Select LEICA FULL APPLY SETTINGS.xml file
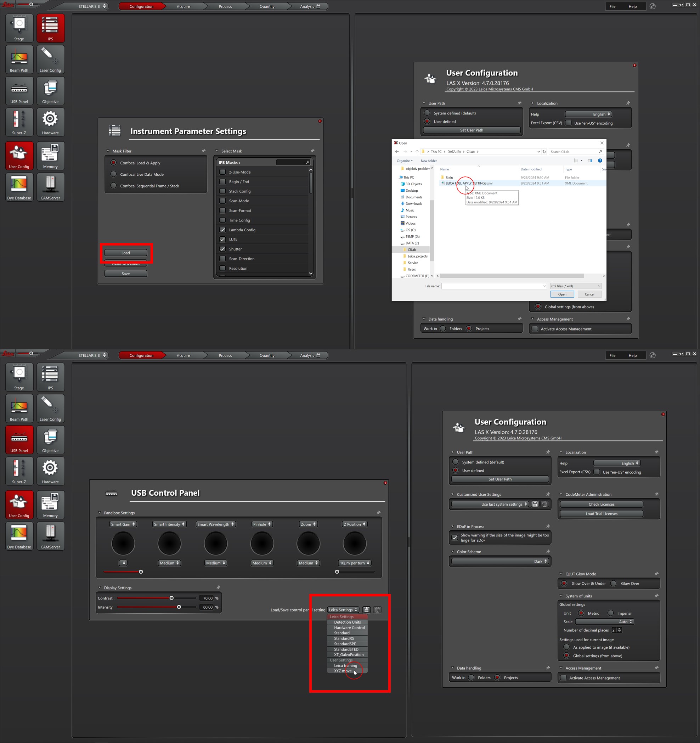Image resolution: width=700 pixels, height=743 pixels. pyautogui.click(x=469, y=183)
